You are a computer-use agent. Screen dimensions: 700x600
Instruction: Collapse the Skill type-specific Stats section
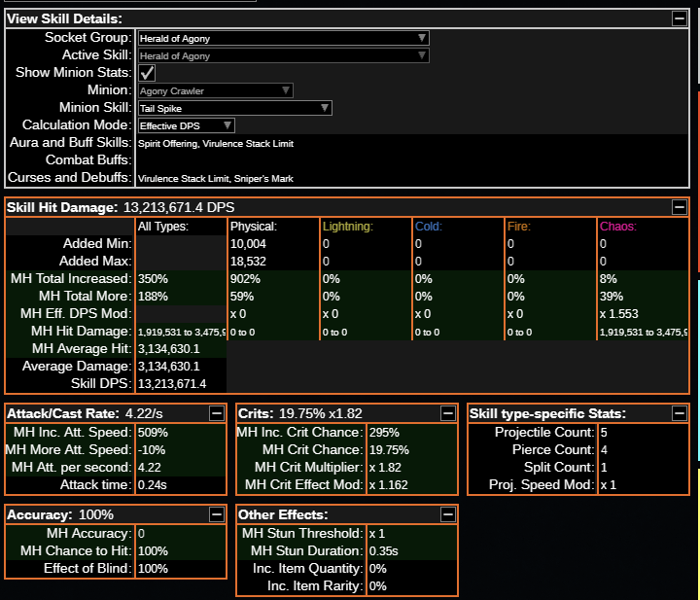(x=680, y=413)
